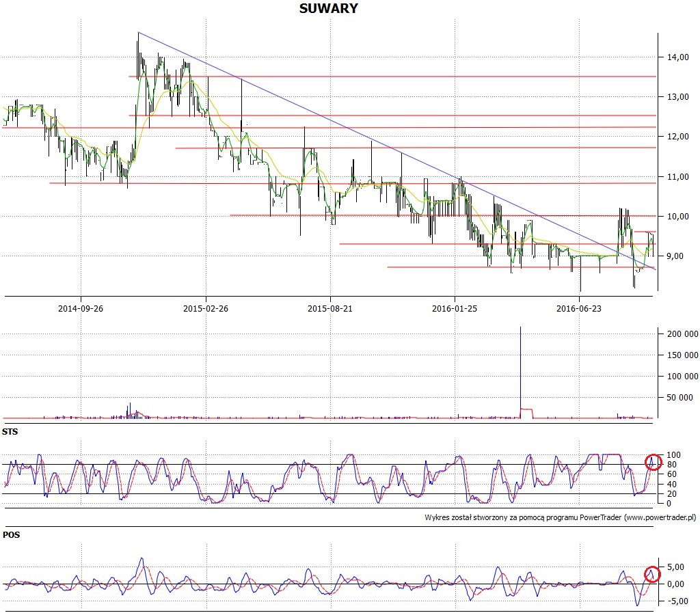Image resolution: width=700 pixels, height=613 pixels.
Task: Click the 2014-09-26 date label
Action: (x=81, y=308)
